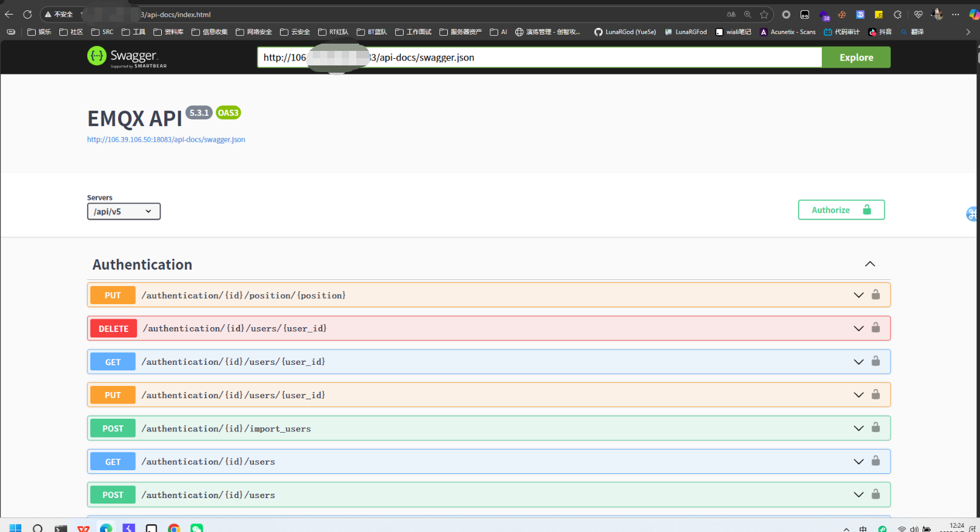Click the lock icon on PUT /authentication/{id}/position/{position}
Viewport: 980px width, 532px height.
[x=876, y=294]
